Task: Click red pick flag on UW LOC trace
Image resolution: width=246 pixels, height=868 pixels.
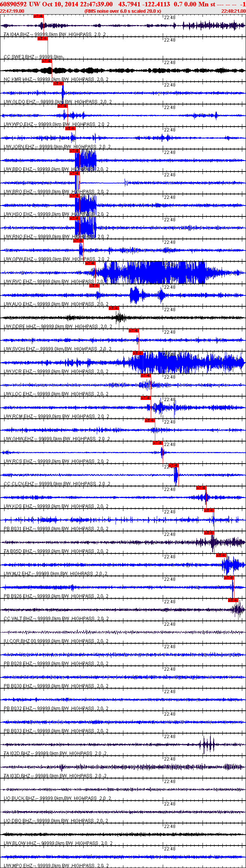Action: pyautogui.click(x=146, y=376)
